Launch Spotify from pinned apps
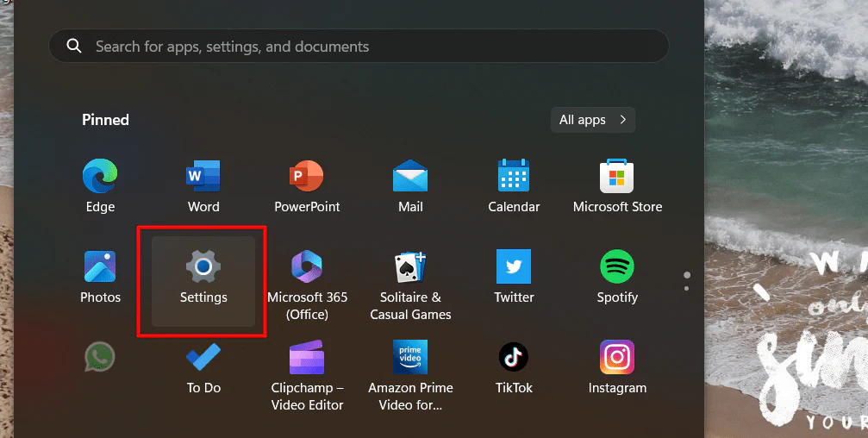 pyautogui.click(x=616, y=266)
